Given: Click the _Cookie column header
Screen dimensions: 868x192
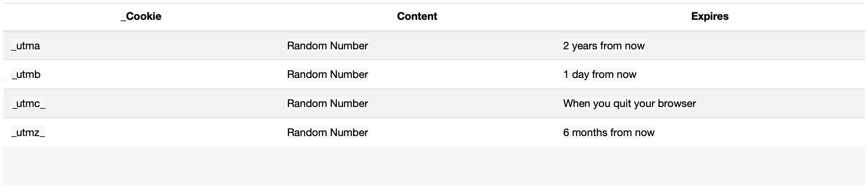Looking at the screenshot, I should pyautogui.click(x=141, y=16).
